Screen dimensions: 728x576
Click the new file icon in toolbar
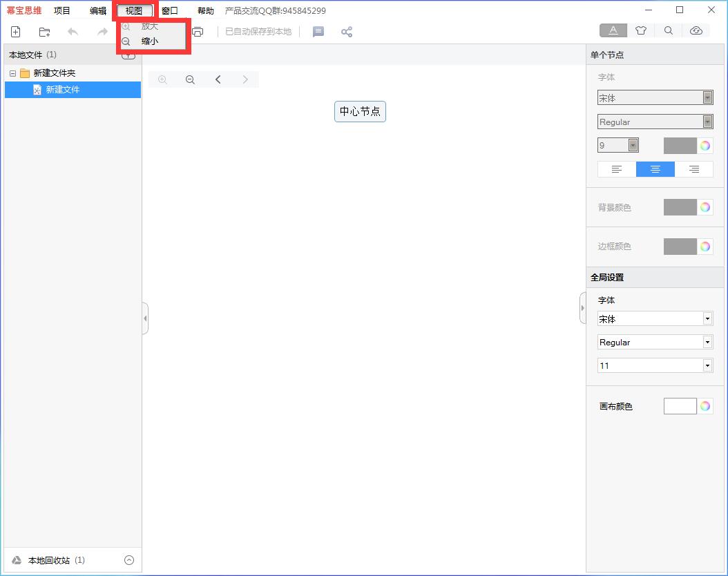point(16,32)
